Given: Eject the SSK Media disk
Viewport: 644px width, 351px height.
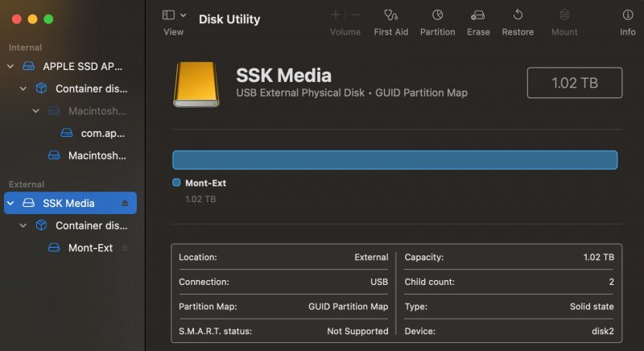Looking at the screenshot, I should click(125, 203).
